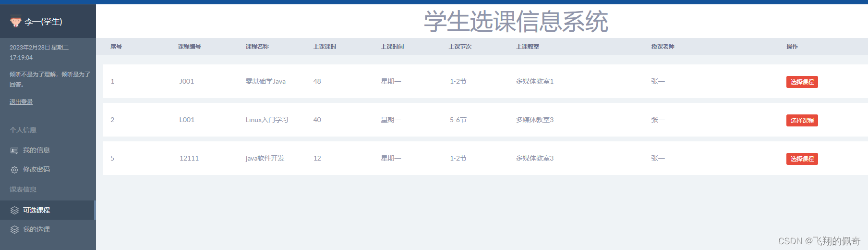The image size is (868, 250).
Task: Click the 上课教室 column header
Action: pyautogui.click(x=528, y=47)
